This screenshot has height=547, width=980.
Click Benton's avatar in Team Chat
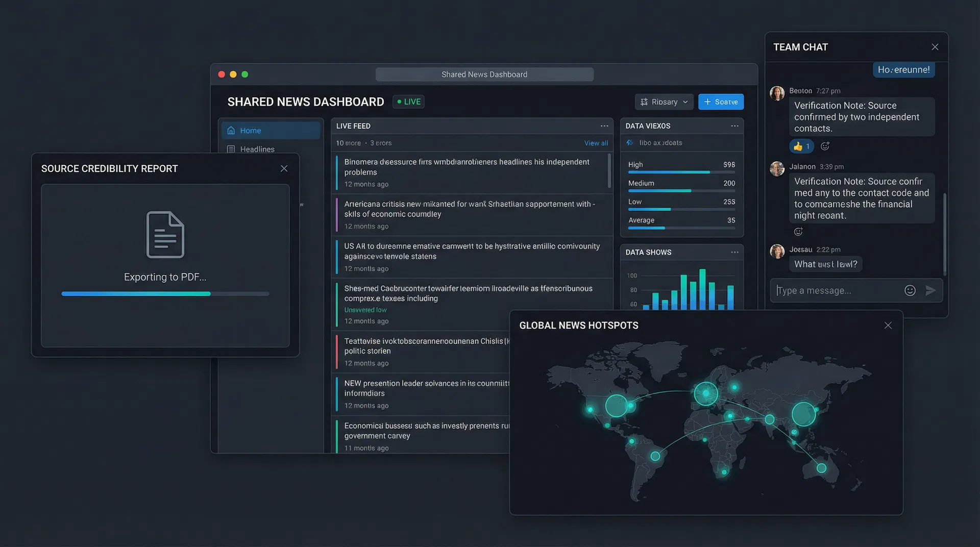777,93
